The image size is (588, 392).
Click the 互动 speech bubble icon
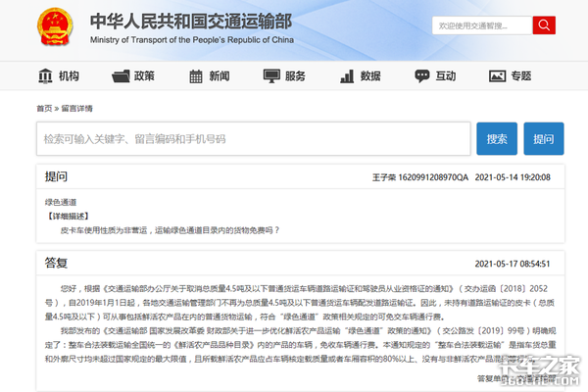coord(421,76)
